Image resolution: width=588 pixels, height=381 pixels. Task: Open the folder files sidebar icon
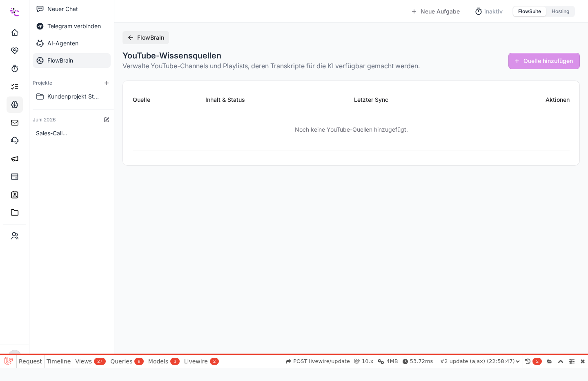[15, 213]
